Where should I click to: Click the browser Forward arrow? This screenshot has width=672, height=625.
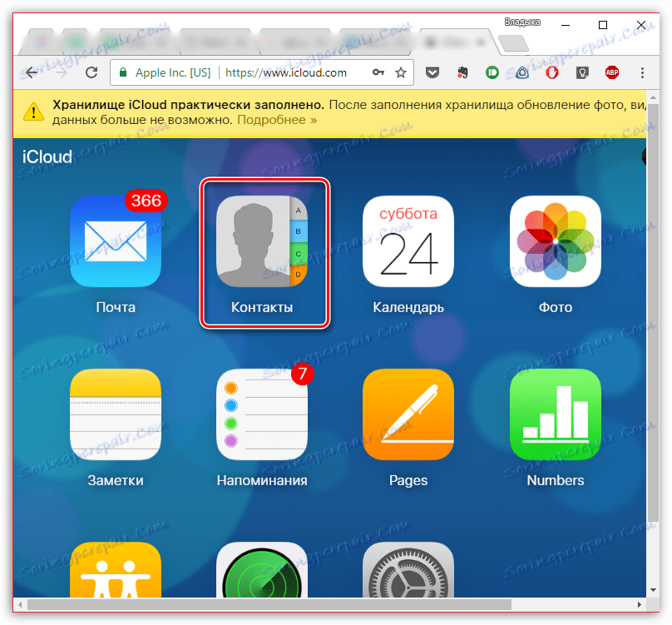[x=62, y=73]
